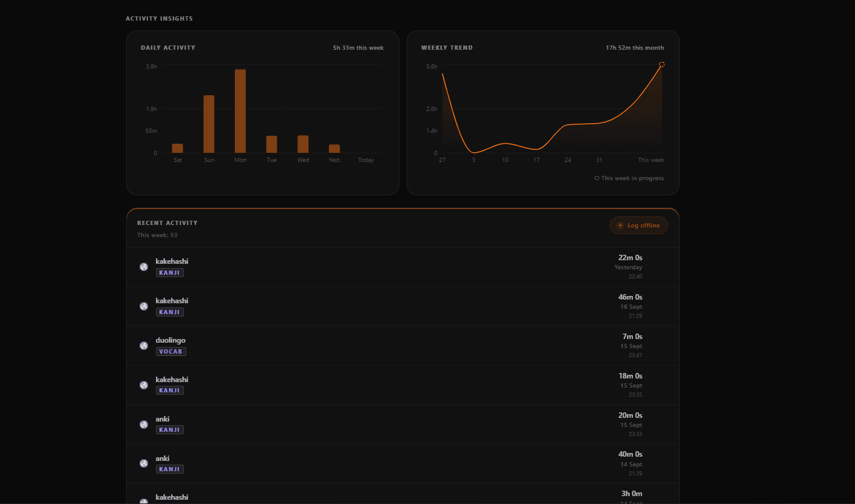Click the 'Today' label on chart axis

(366, 160)
